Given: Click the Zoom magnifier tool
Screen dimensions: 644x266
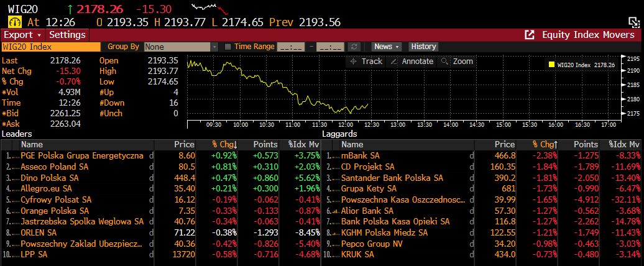Looking at the screenshot, I should [457, 62].
